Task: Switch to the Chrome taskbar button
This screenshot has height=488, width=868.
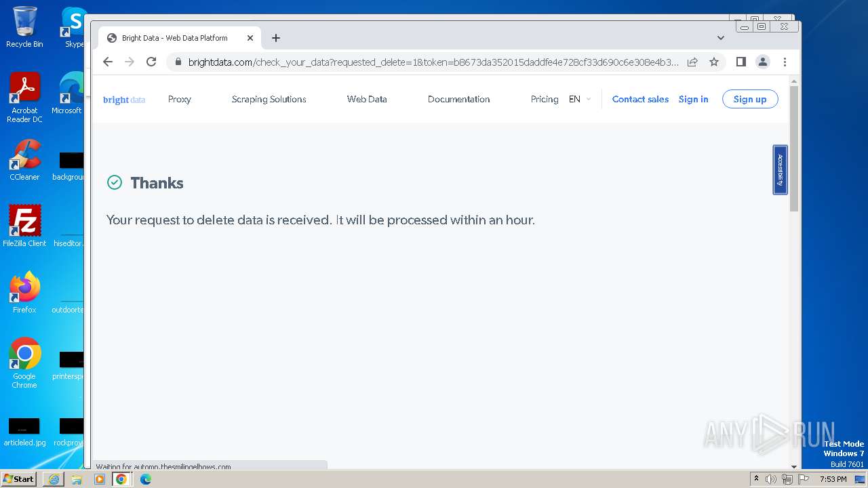Action: point(121,479)
